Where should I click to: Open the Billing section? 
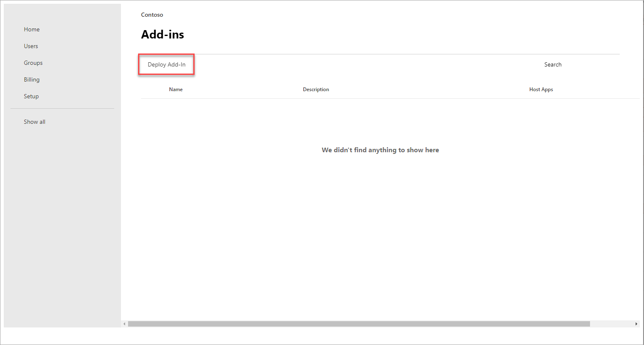(x=32, y=79)
